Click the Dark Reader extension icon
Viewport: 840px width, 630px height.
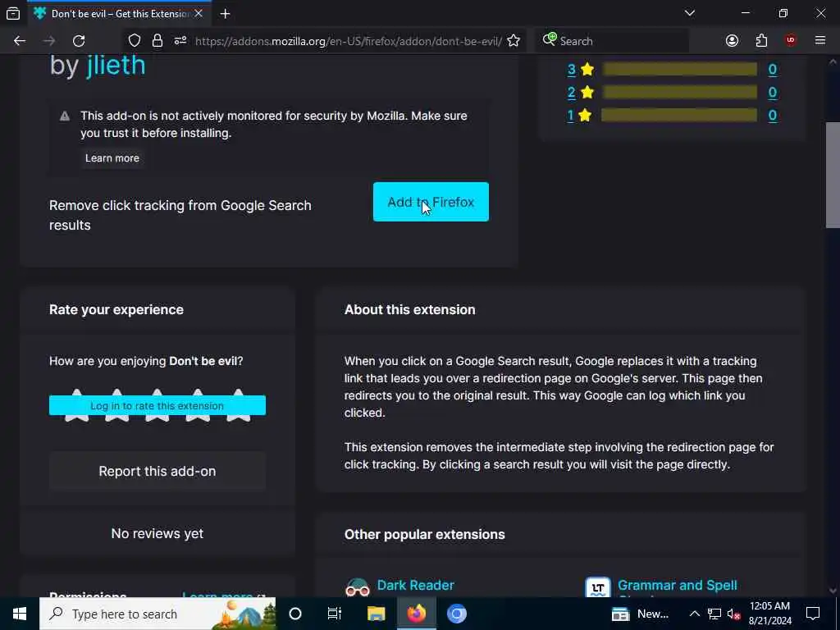[358, 587]
